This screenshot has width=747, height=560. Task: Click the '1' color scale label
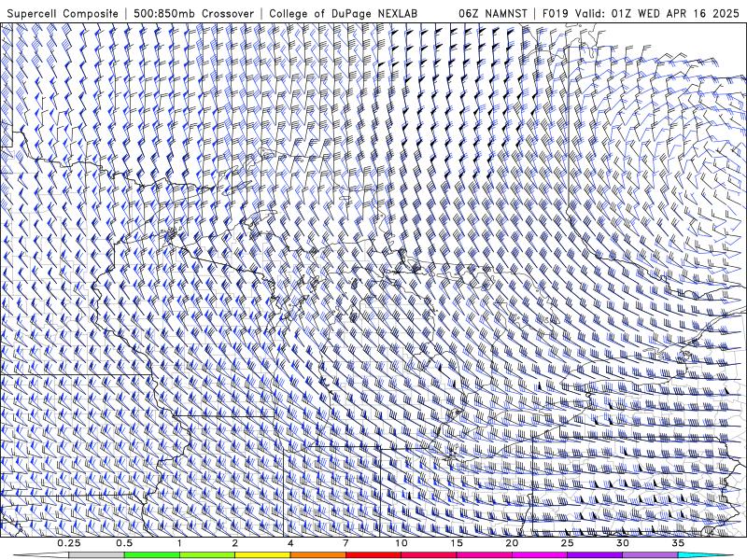point(179,543)
